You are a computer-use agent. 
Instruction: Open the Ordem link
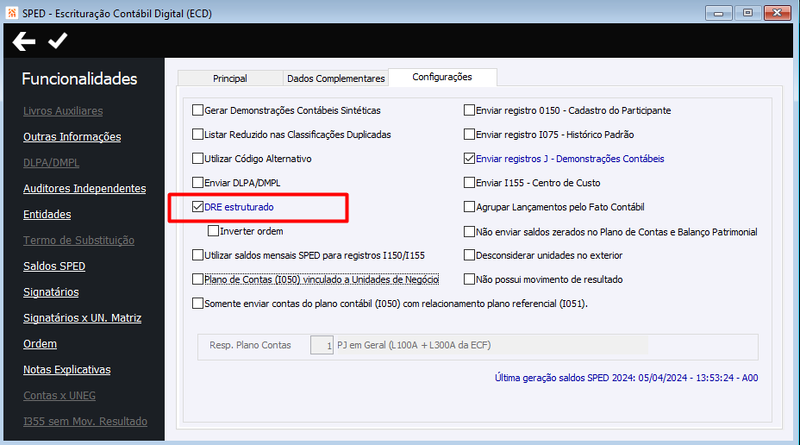click(40, 344)
